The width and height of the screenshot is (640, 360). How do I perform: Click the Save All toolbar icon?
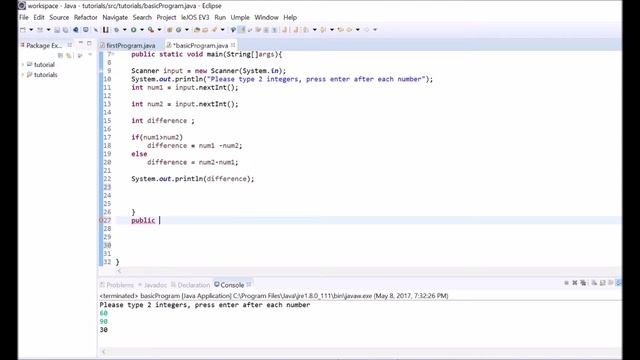coord(65,29)
